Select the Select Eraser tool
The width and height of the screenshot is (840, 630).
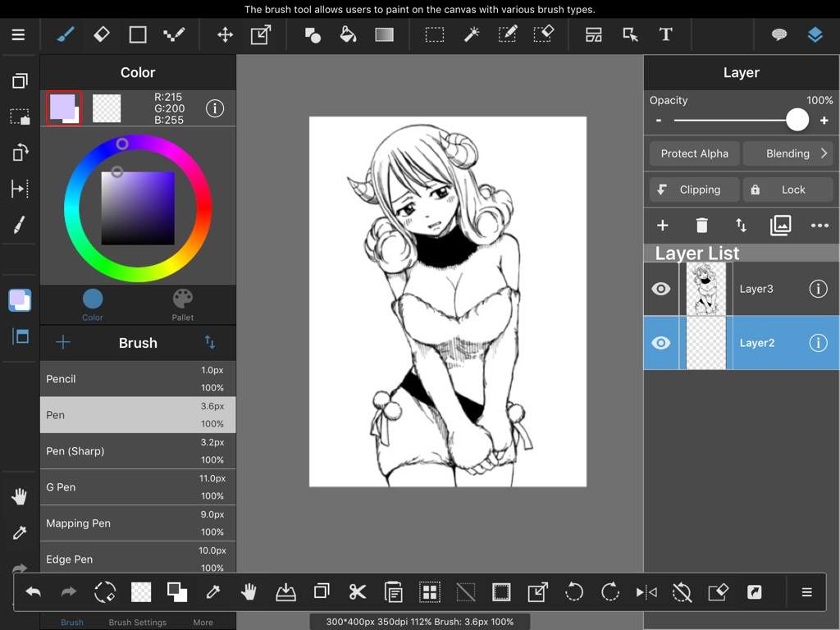544,34
